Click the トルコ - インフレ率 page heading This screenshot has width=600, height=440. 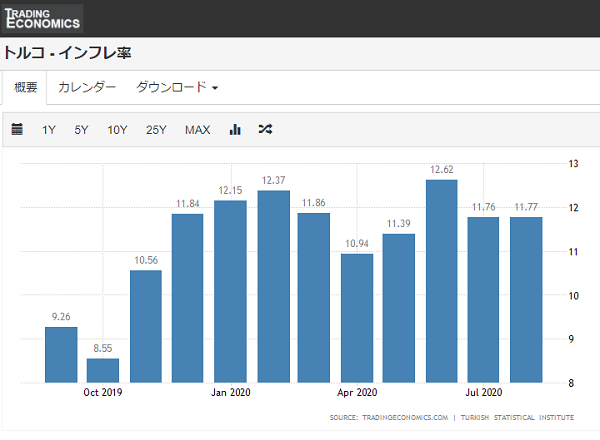pos(67,53)
